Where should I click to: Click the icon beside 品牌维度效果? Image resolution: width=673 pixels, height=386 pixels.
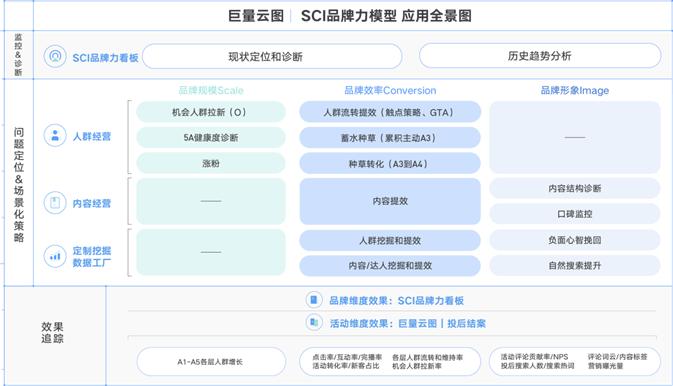[314, 300]
